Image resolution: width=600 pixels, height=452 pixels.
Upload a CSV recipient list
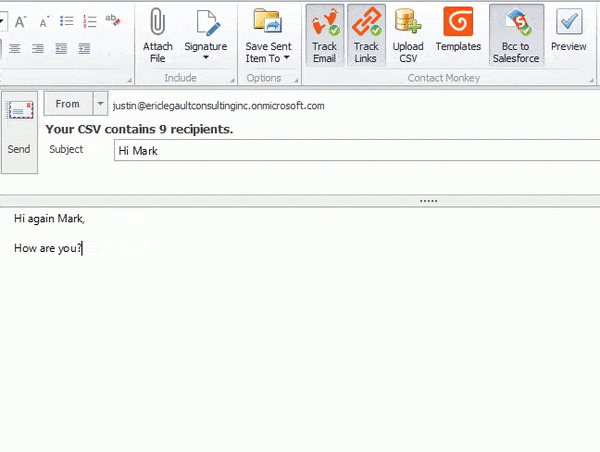tap(408, 36)
